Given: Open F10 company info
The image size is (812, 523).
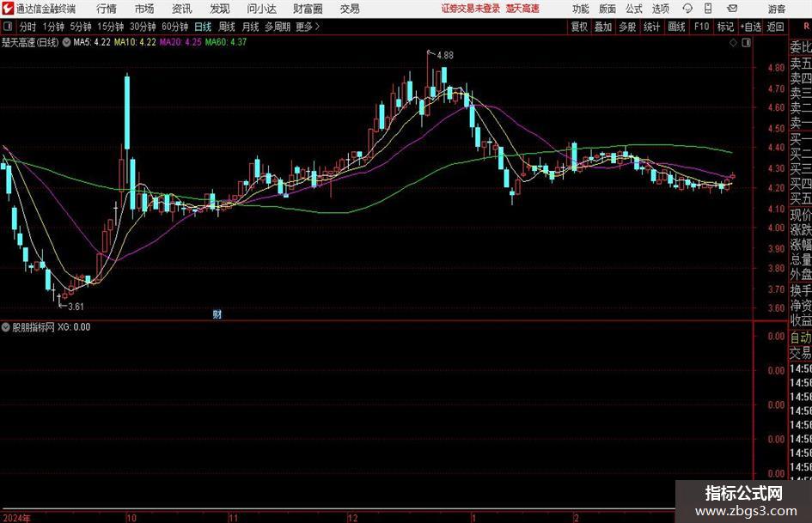Looking at the screenshot, I should point(701,27).
